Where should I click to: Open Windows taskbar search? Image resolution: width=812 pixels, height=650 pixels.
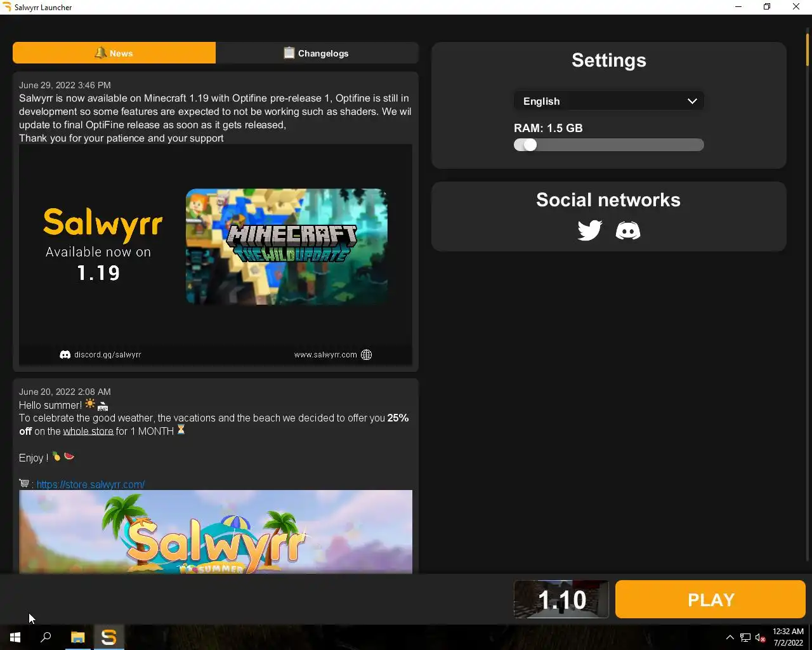(x=46, y=637)
